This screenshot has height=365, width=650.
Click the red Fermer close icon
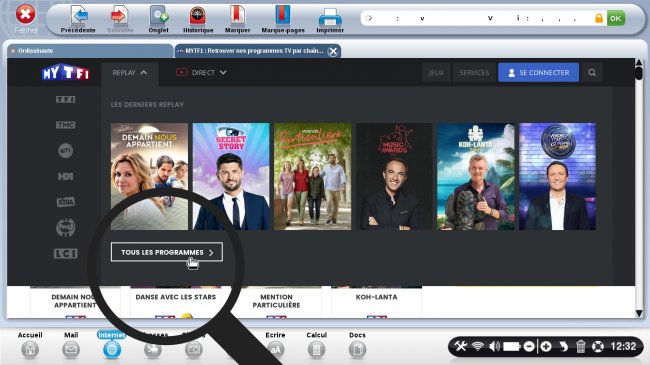(26, 15)
